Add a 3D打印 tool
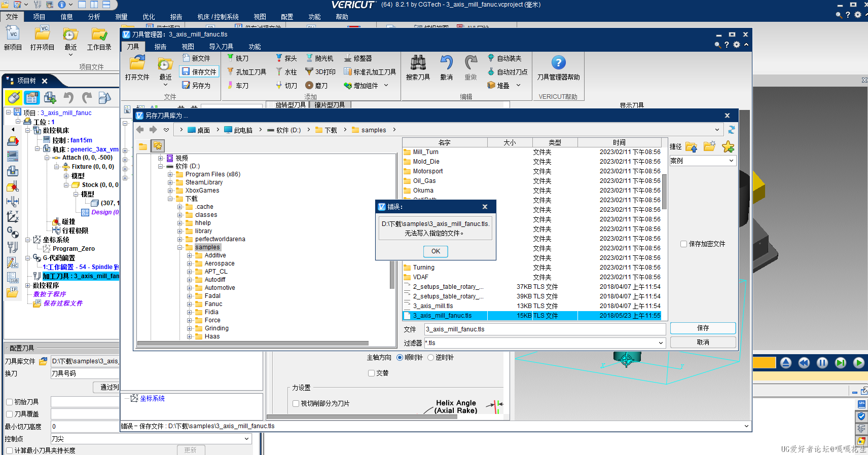Screen dimensions: 868x455 320,72
